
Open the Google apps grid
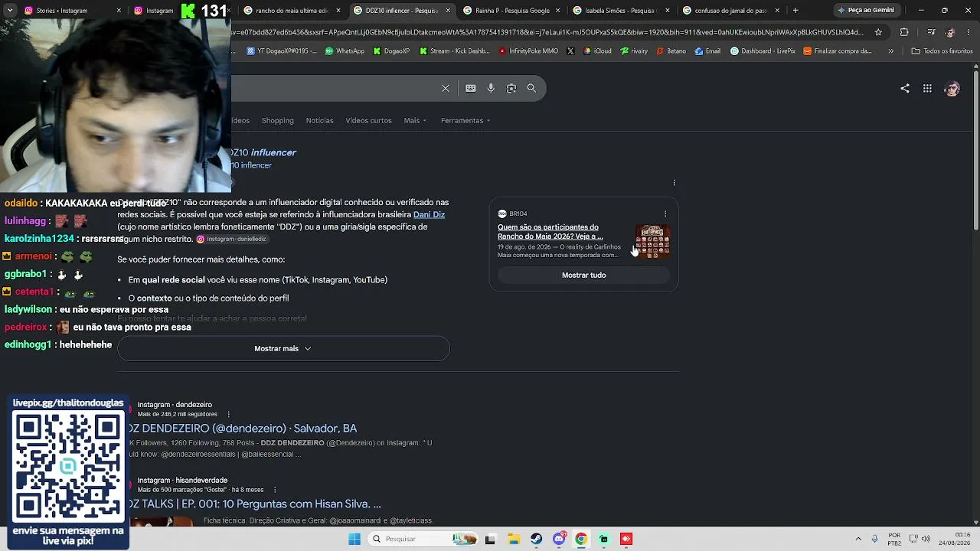click(x=927, y=89)
